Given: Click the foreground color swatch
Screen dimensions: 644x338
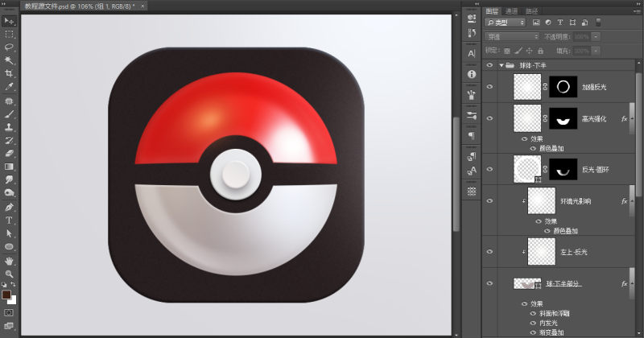Looking at the screenshot, I should pyautogui.click(x=6, y=295).
